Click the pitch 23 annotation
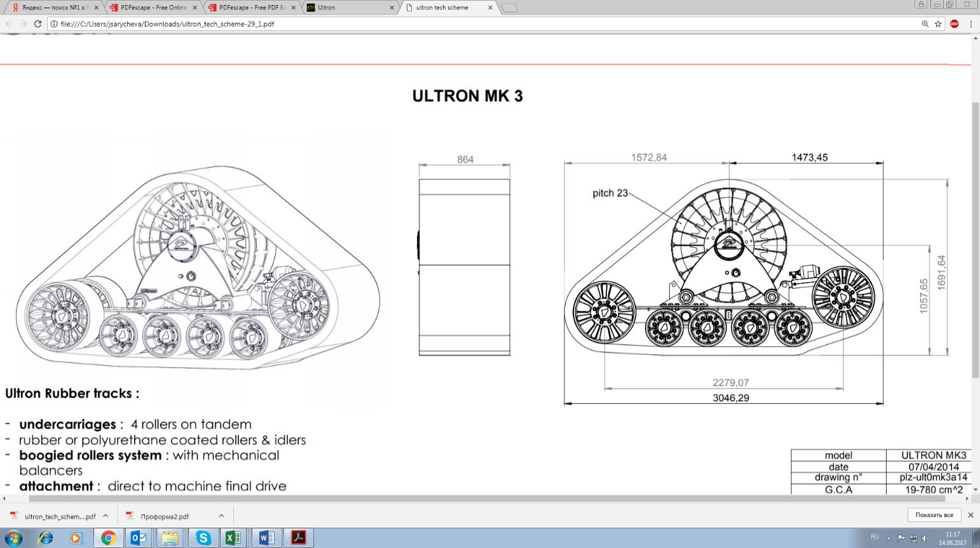The image size is (980, 548). (x=610, y=193)
